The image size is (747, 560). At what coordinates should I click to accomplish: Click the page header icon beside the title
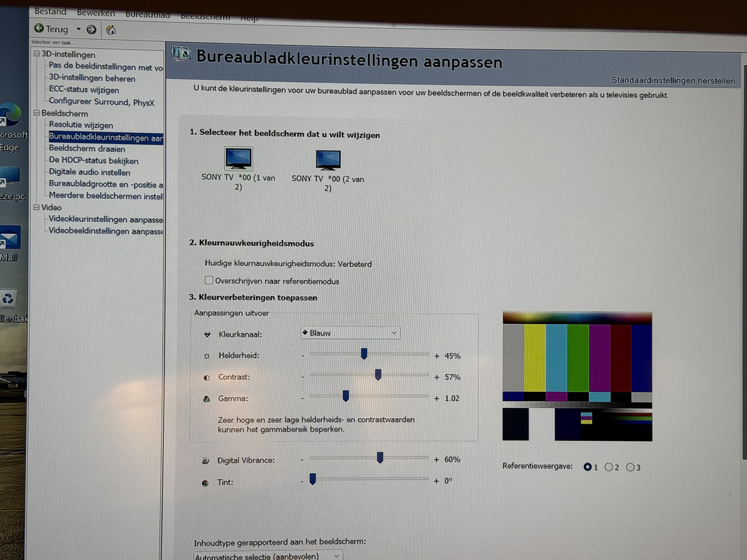tap(181, 53)
